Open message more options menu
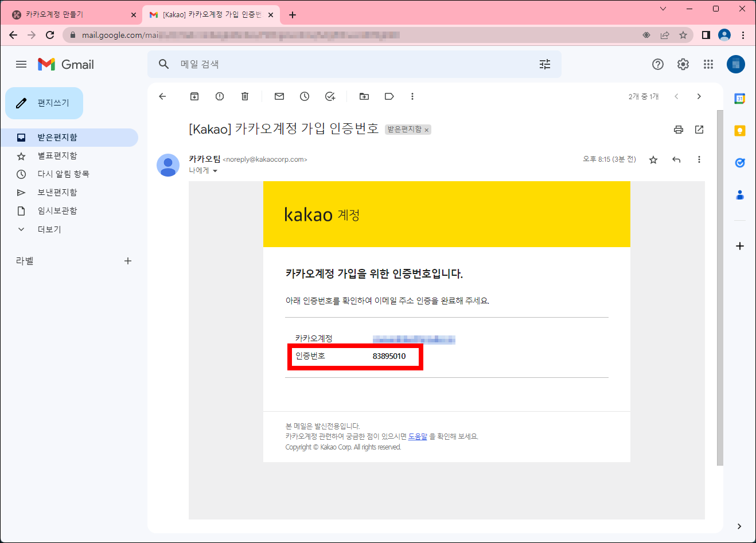 (x=699, y=159)
